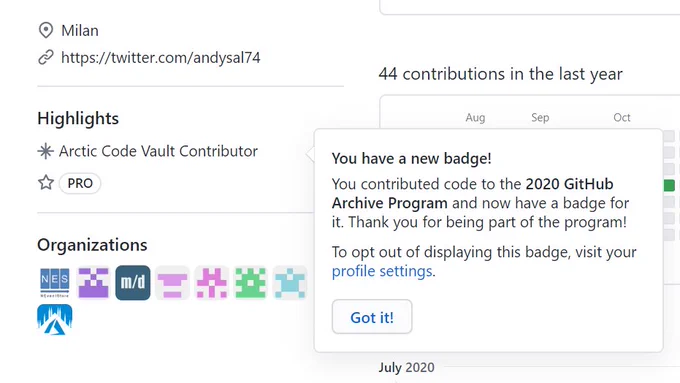Click the location pin icon beside Milan

[x=46, y=30]
